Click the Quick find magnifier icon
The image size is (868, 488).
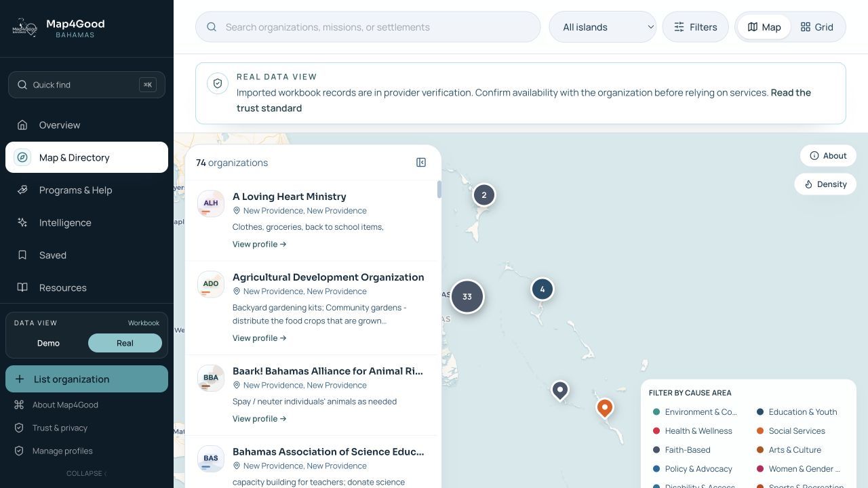click(x=22, y=85)
